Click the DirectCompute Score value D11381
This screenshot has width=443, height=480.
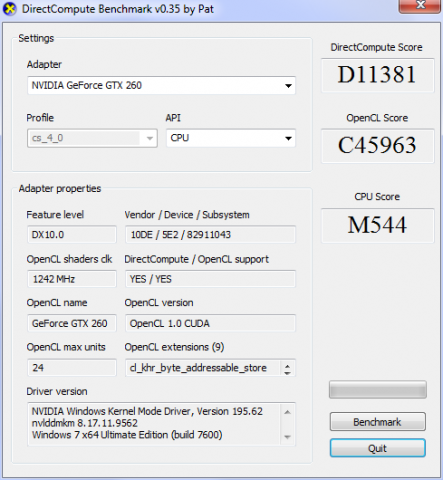click(377, 75)
